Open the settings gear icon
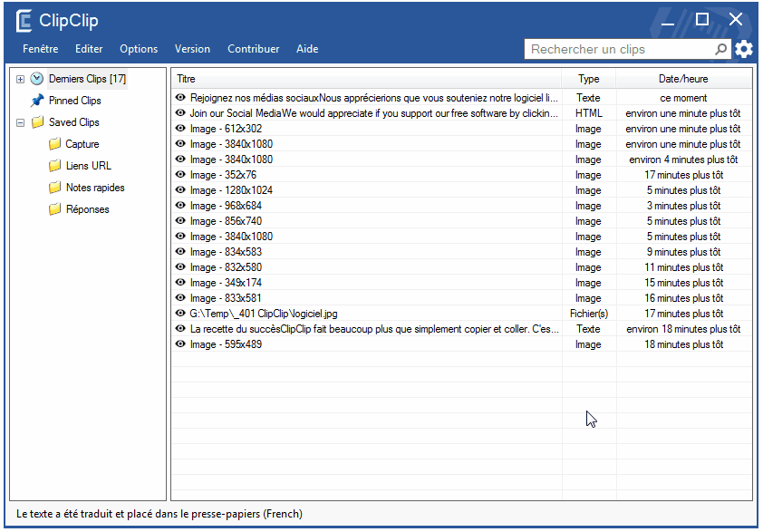 tap(744, 49)
